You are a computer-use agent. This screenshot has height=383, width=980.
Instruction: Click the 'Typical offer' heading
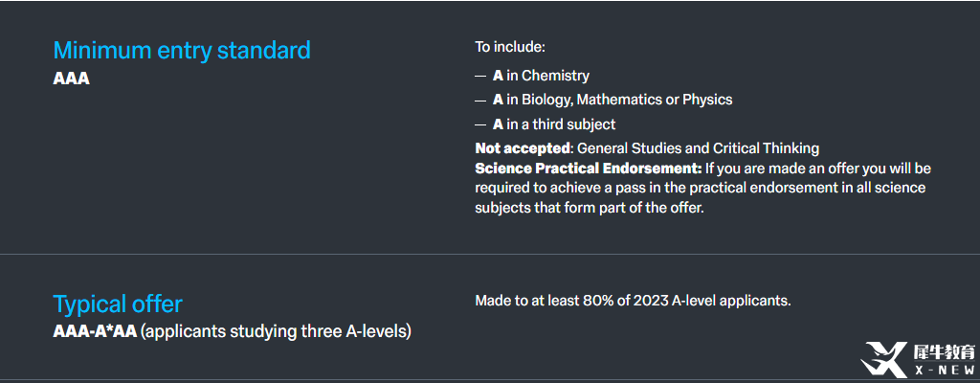tap(118, 304)
